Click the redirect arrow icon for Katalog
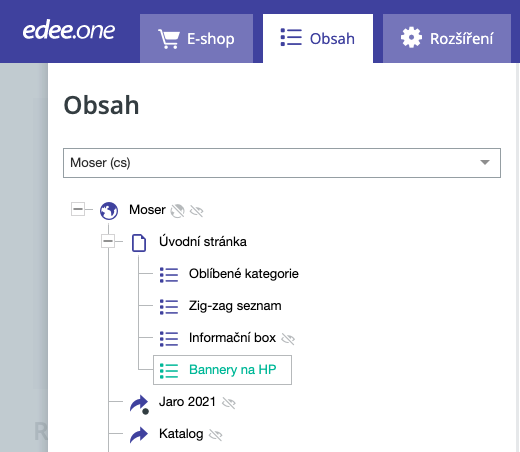Screen dimensions: 520x452 pos(139,435)
